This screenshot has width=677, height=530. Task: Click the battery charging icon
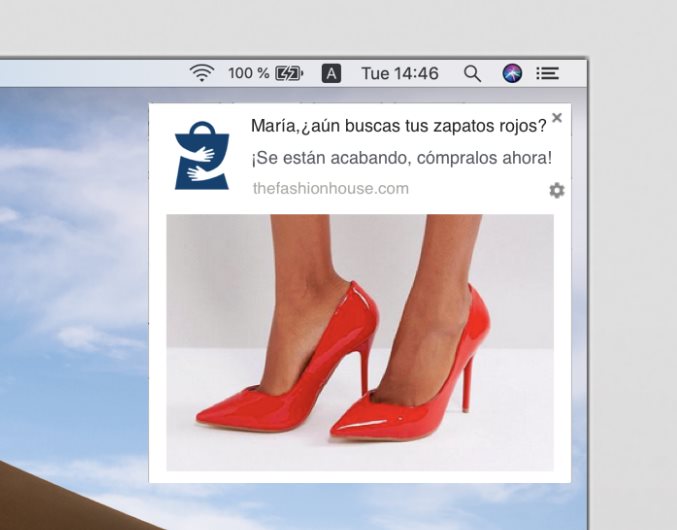click(x=289, y=73)
